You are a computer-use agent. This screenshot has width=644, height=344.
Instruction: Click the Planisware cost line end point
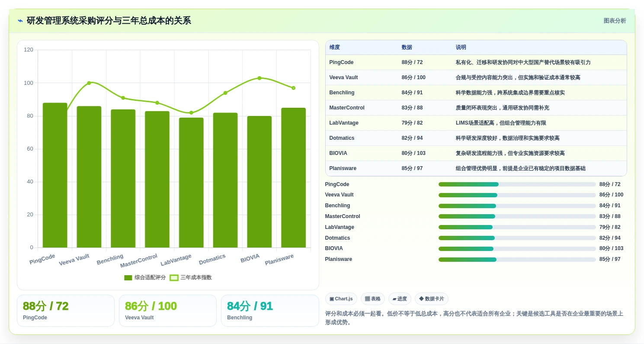pyautogui.click(x=293, y=88)
